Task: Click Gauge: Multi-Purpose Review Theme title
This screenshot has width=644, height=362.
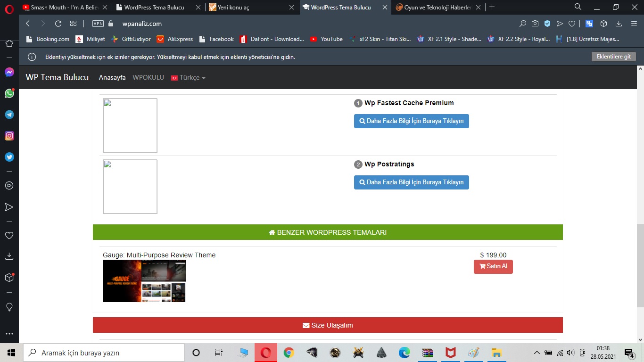Action: pos(159,255)
